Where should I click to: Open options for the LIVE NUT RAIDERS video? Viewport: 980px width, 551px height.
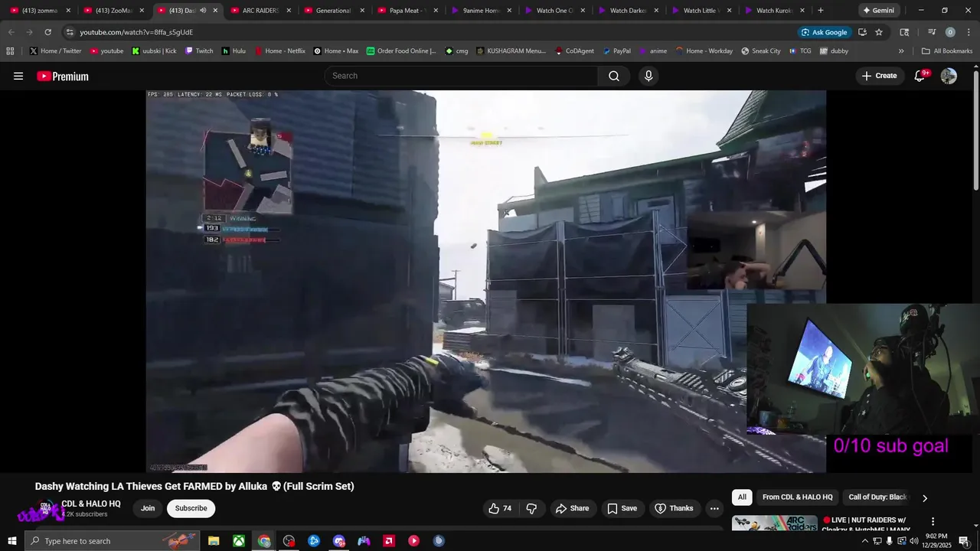pos(933,521)
